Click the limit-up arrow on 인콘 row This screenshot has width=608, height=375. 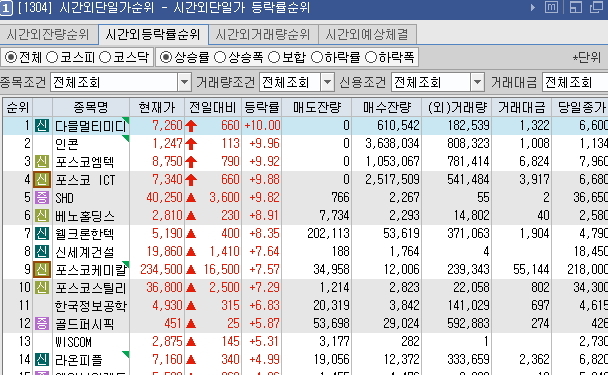[x=191, y=144]
